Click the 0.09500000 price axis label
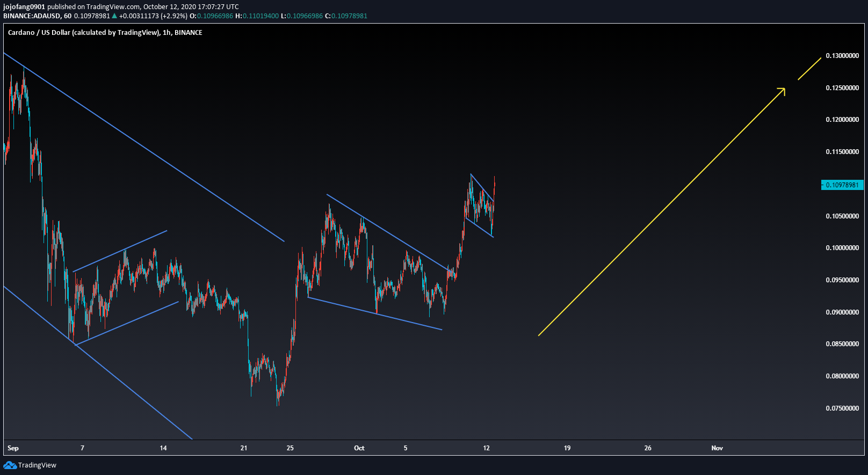This screenshot has height=475, width=868. (x=842, y=280)
